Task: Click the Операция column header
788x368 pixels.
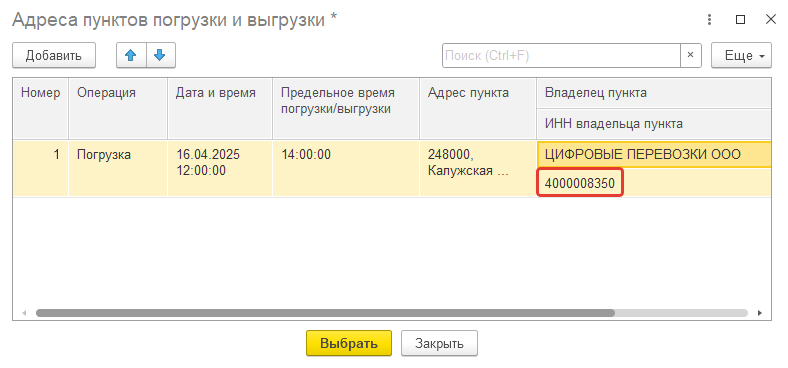Action: (x=118, y=108)
